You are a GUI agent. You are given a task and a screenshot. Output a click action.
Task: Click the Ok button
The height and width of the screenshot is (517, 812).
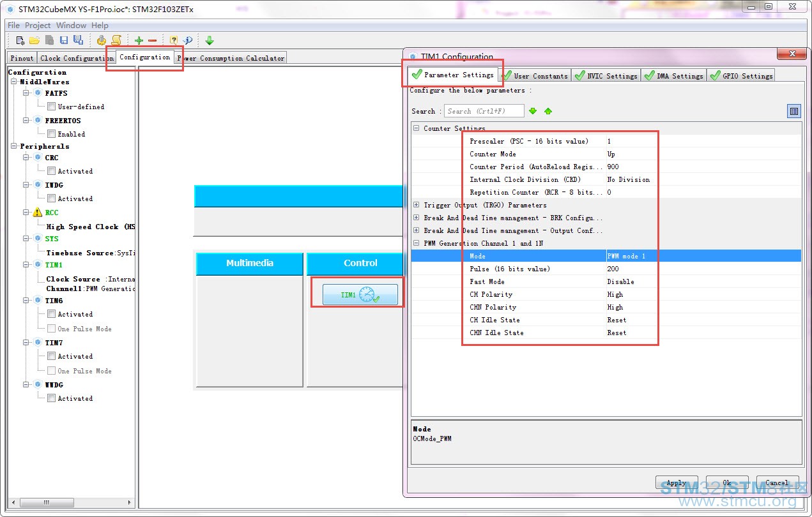click(x=727, y=483)
